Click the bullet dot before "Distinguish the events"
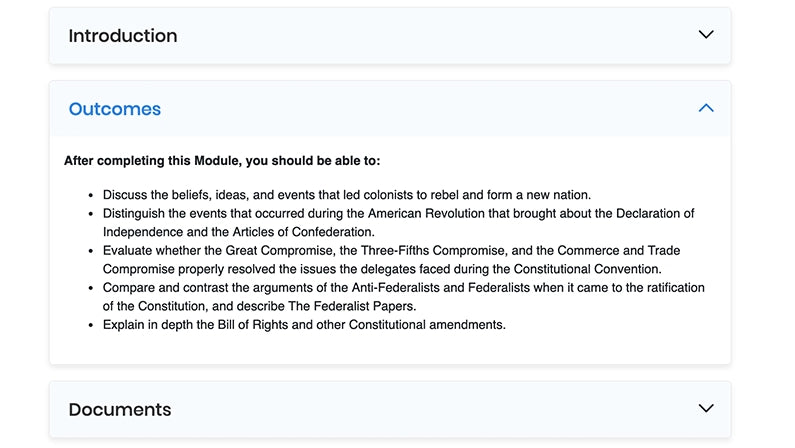Screen dimensions: 795x448 tap(91, 214)
